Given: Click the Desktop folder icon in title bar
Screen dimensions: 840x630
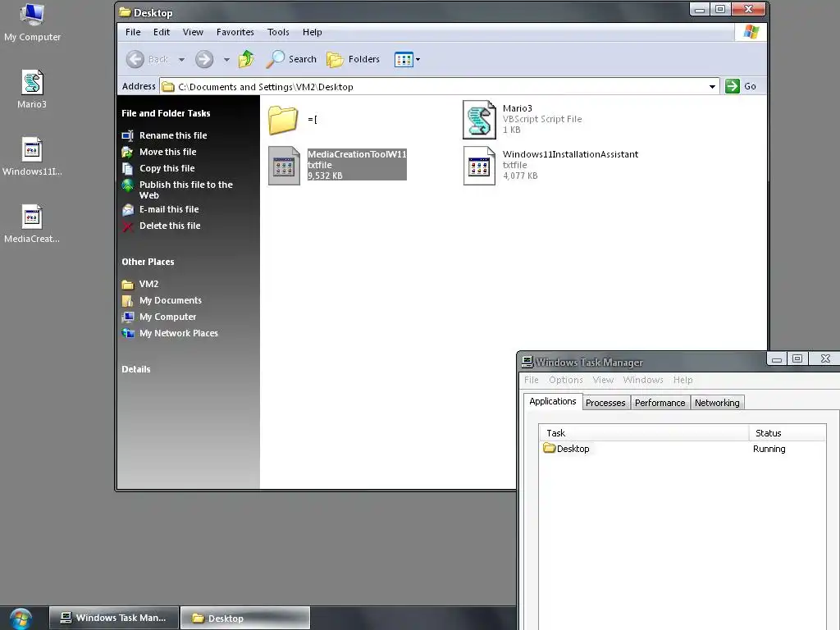Looking at the screenshot, I should point(125,11).
